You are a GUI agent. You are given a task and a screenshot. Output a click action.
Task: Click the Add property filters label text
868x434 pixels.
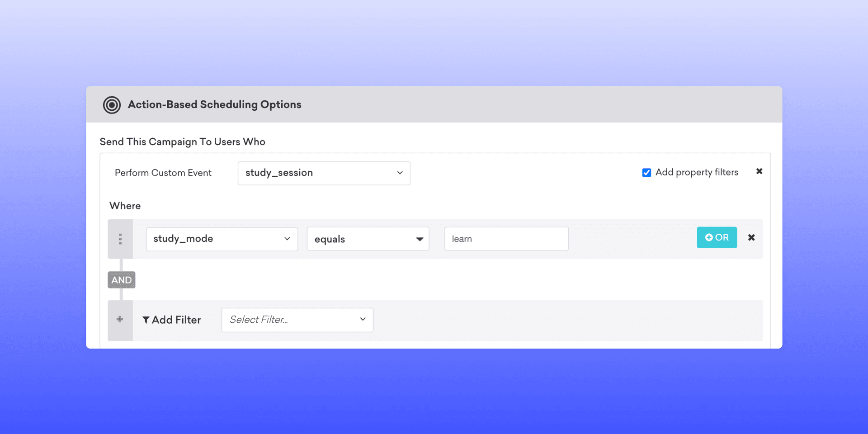click(696, 172)
